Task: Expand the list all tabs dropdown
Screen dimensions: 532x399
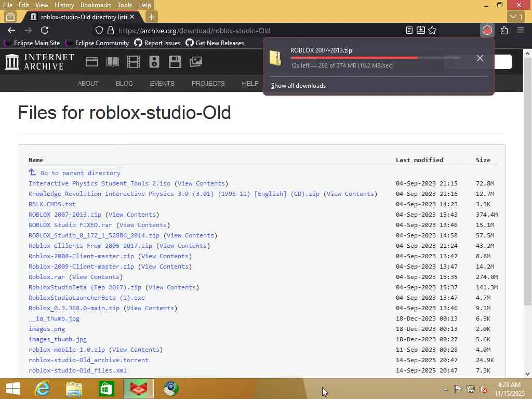Action: (517, 17)
